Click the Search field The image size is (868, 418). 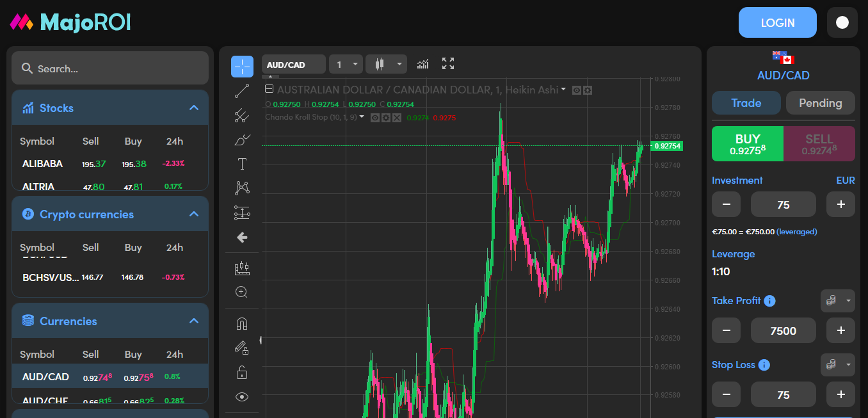coord(110,68)
